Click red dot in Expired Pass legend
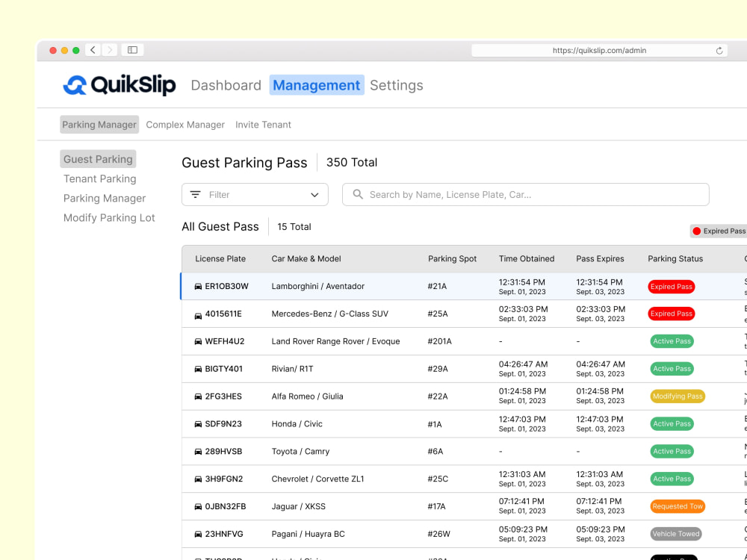Viewport: 747px width, 560px height. pos(696,231)
